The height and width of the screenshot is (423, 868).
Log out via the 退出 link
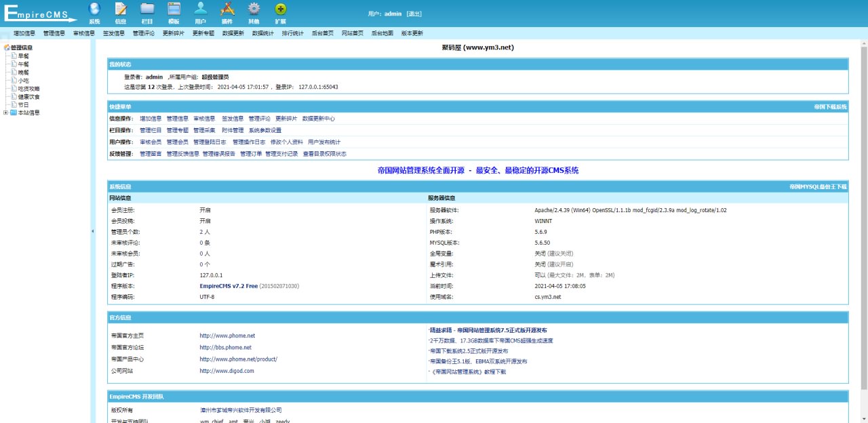tap(414, 14)
